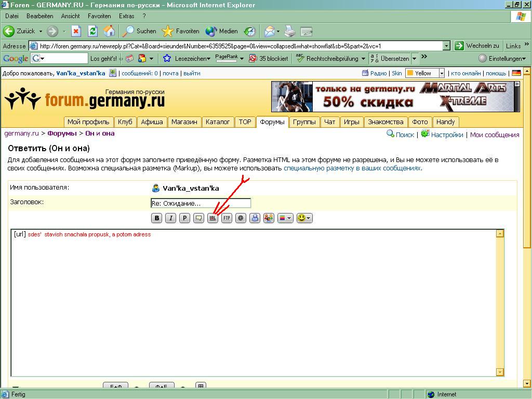Click the Настройки link
Screen dimensions: 532x399
(x=446, y=135)
